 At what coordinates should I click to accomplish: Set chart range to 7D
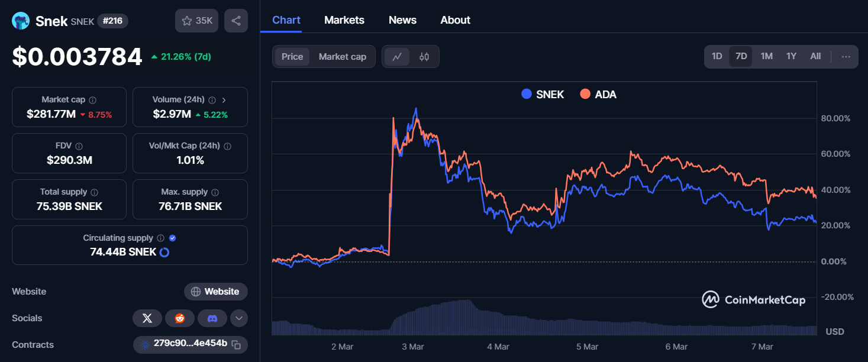coord(741,57)
